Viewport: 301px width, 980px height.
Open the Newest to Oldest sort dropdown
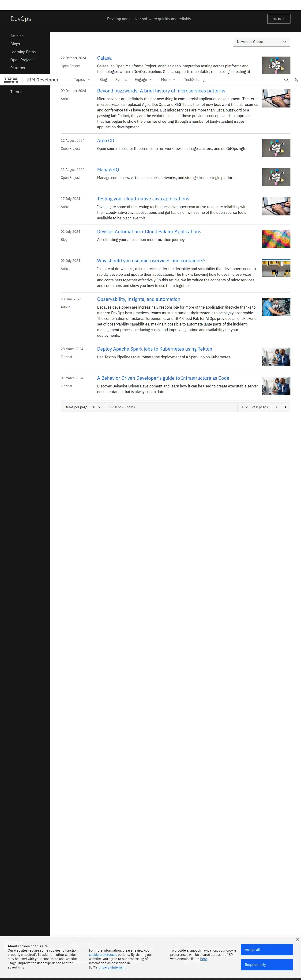(261, 42)
